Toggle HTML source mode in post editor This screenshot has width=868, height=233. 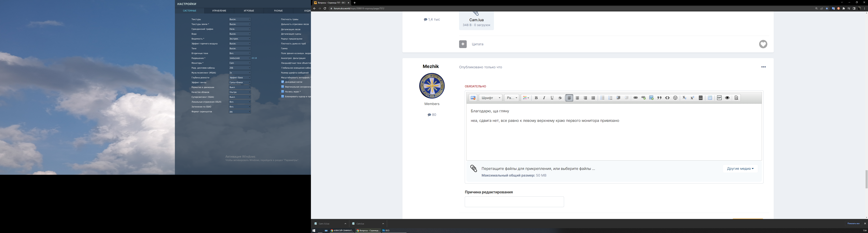coord(473,98)
